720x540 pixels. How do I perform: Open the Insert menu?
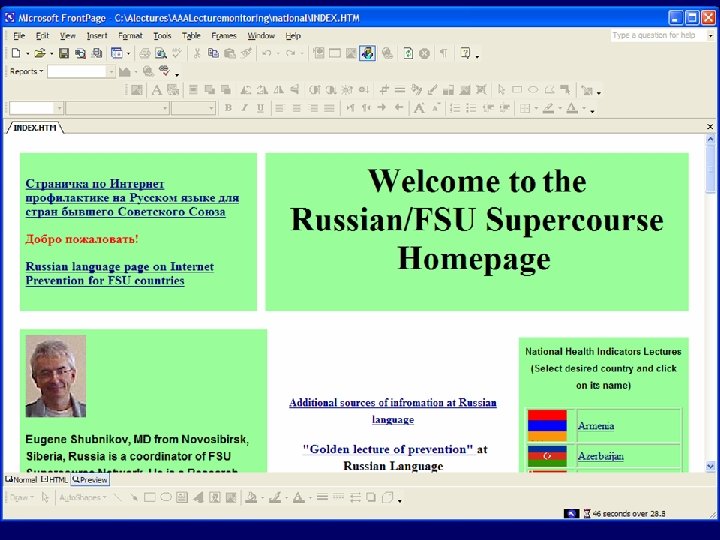(x=97, y=35)
